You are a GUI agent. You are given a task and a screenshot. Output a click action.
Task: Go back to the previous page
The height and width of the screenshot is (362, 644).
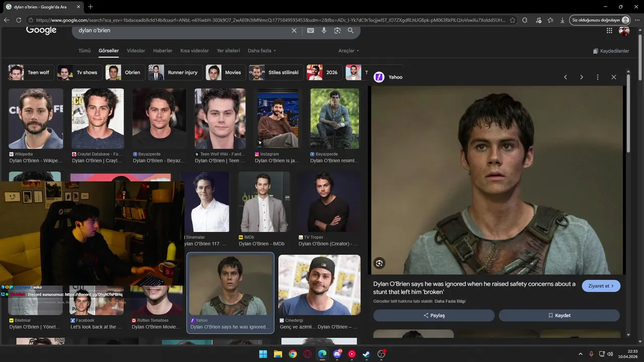(7, 20)
